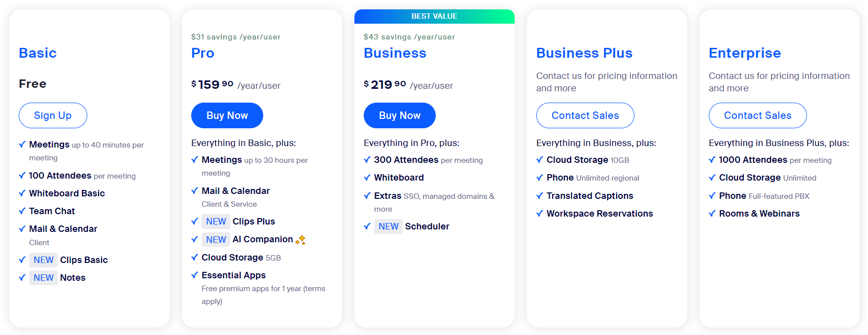Click the NEW badge beside Scheduler

[388, 226]
